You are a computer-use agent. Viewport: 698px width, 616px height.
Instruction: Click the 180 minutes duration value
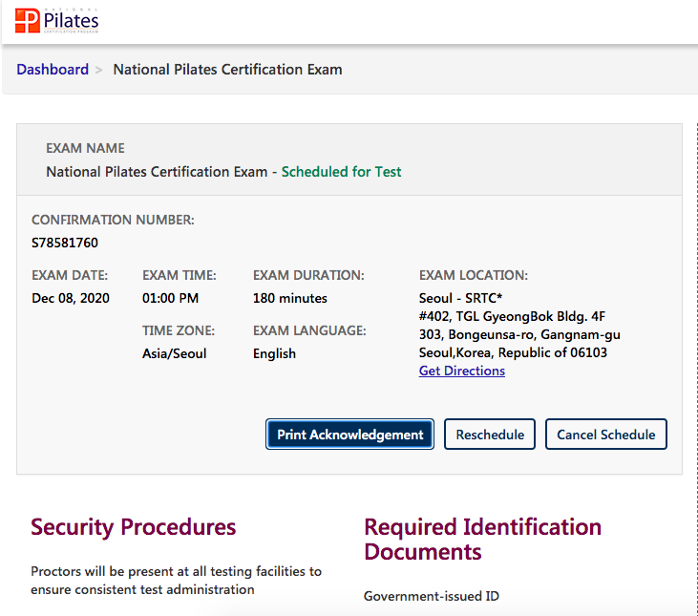pyautogui.click(x=289, y=298)
